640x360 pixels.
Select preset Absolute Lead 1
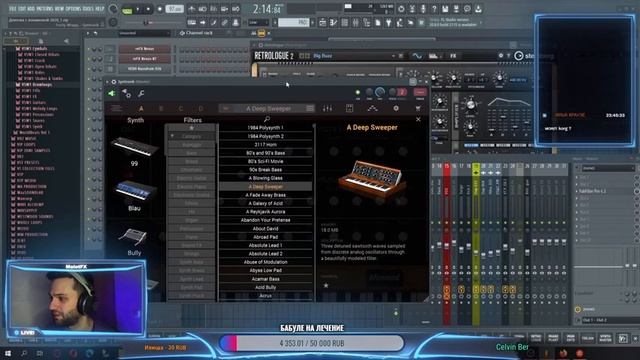click(x=266, y=245)
